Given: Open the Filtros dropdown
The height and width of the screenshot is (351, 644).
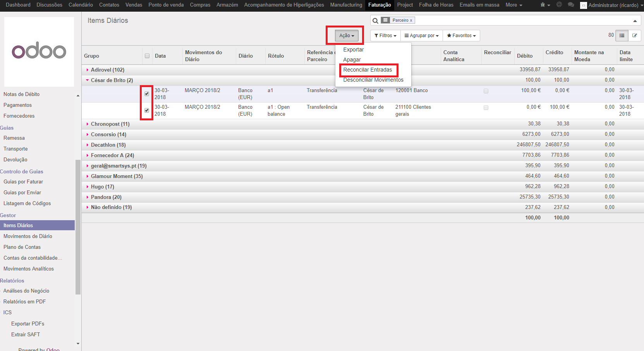Looking at the screenshot, I should (x=385, y=36).
